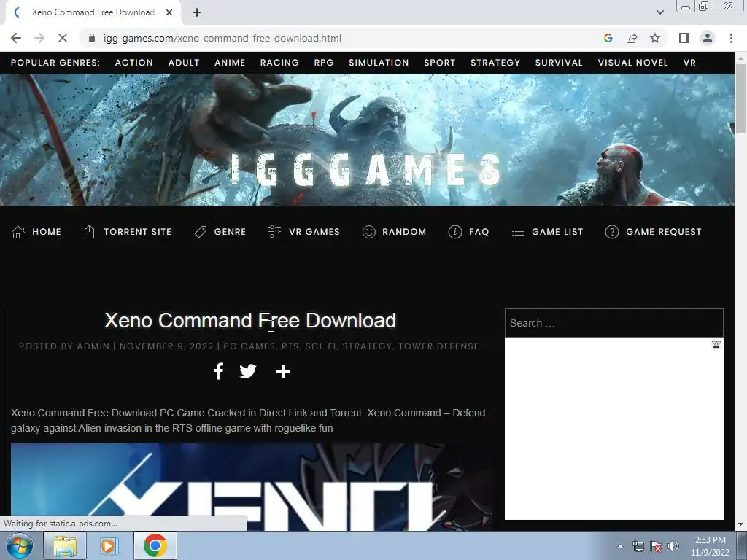Viewport: 747px width, 560px height.
Task: Open the GENRE menu item
Action: coord(230,232)
